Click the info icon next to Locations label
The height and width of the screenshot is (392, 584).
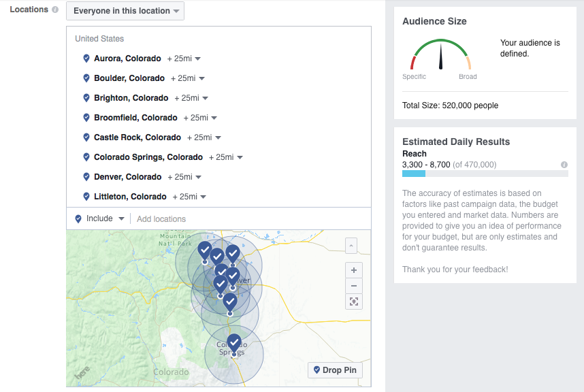click(55, 10)
